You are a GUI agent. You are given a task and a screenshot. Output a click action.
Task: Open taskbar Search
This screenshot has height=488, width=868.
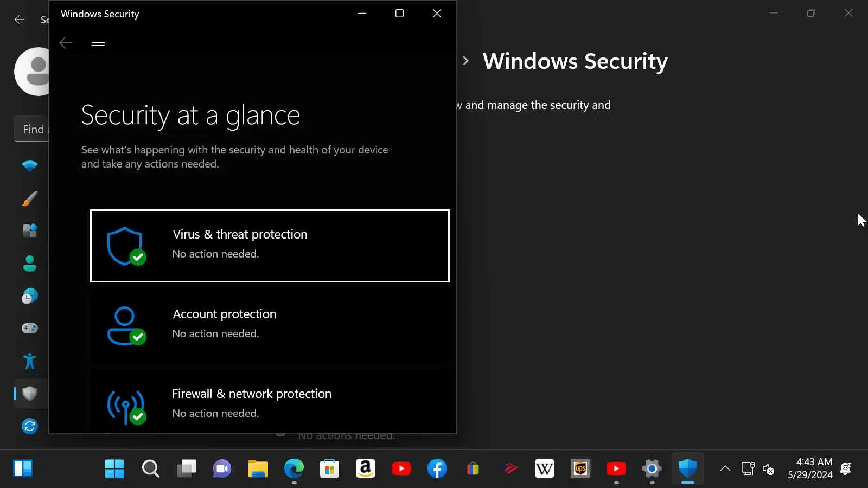tap(150, 468)
